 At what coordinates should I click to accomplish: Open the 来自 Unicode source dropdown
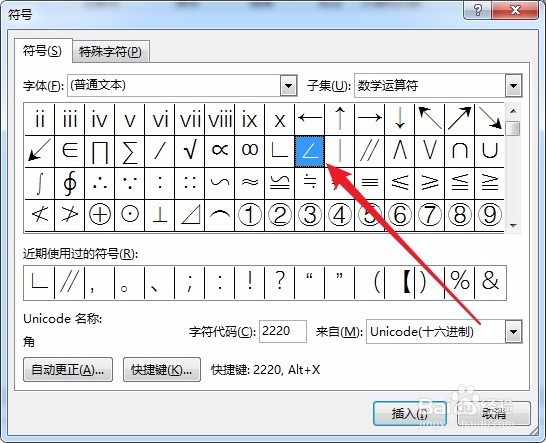[x=514, y=332]
